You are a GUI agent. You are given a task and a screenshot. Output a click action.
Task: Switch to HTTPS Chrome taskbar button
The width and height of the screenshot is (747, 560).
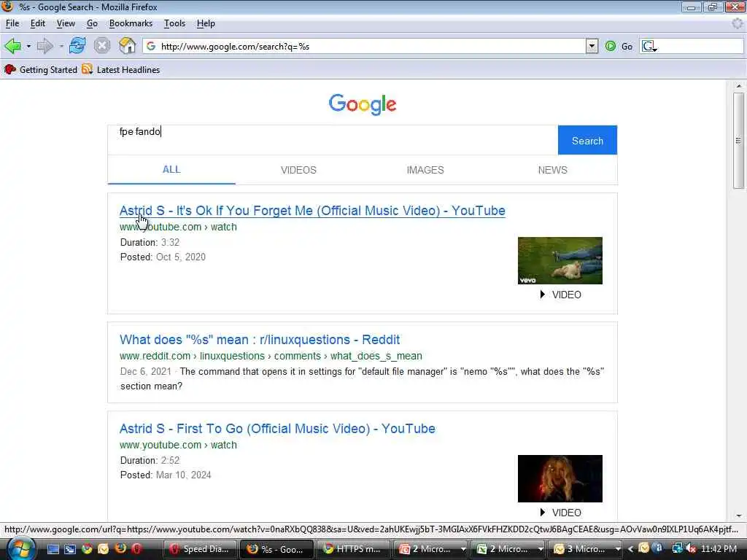tap(352, 549)
